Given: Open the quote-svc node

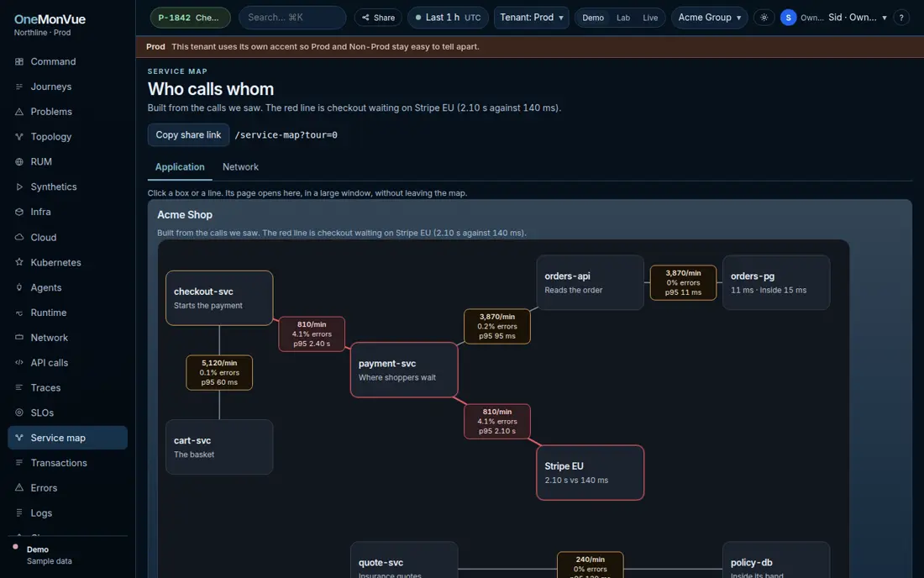Looking at the screenshot, I should click(404, 560).
